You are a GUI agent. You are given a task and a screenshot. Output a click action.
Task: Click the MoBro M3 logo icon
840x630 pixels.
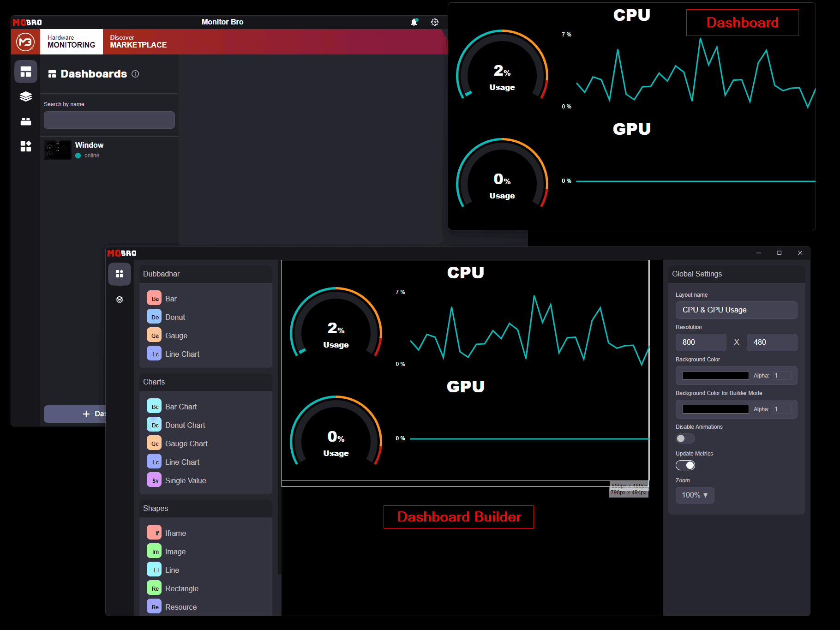[x=25, y=42]
